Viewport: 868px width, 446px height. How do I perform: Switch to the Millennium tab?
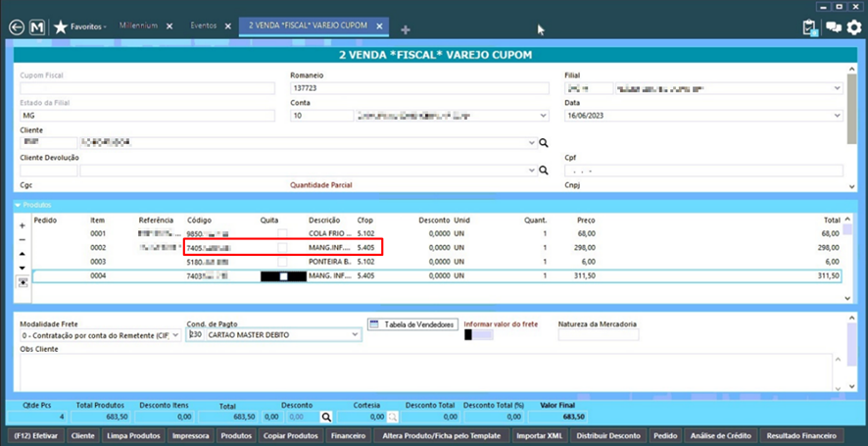[x=138, y=26]
